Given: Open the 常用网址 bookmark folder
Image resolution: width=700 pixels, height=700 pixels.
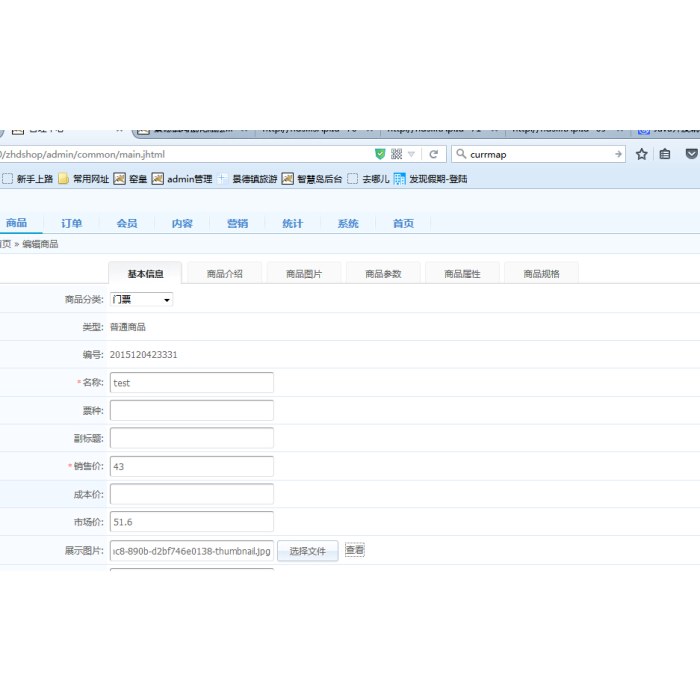Looking at the screenshot, I should (84, 179).
